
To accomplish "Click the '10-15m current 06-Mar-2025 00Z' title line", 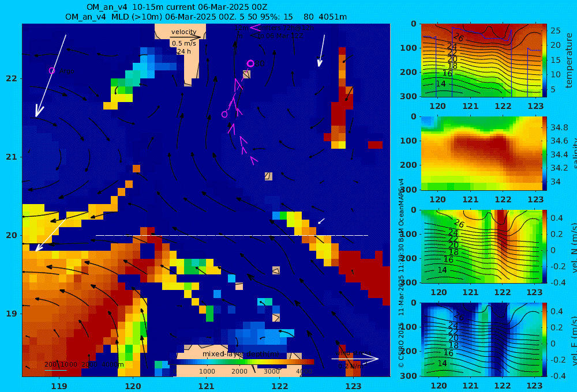I will [x=177, y=7].
